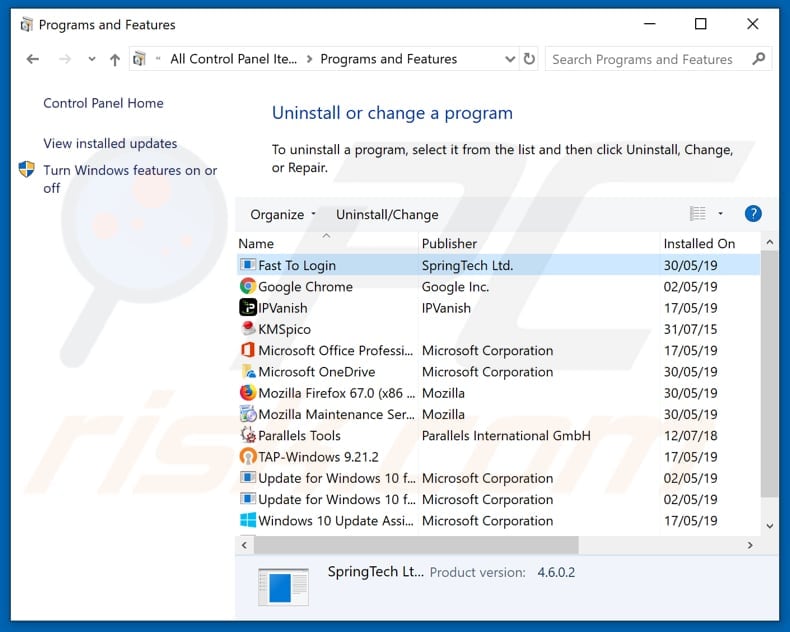Screen dimensions: 790x632
Task: Click the details pane program thumbnail
Action: [x=283, y=587]
